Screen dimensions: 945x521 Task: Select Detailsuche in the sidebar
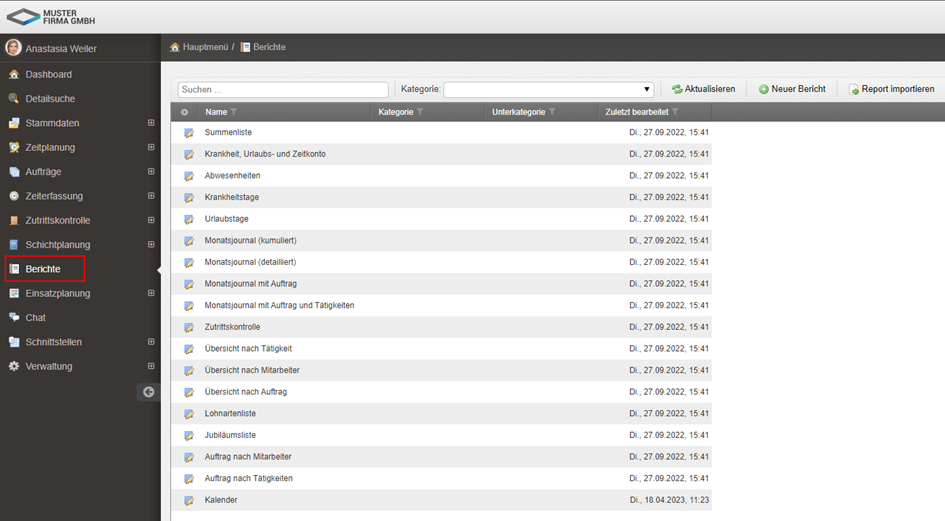[50, 98]
